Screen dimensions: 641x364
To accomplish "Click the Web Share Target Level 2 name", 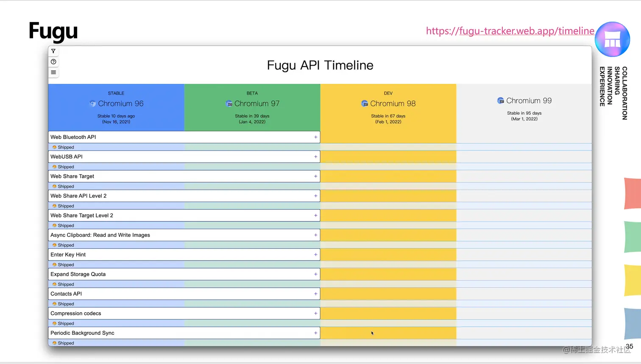I will (82, 215).
